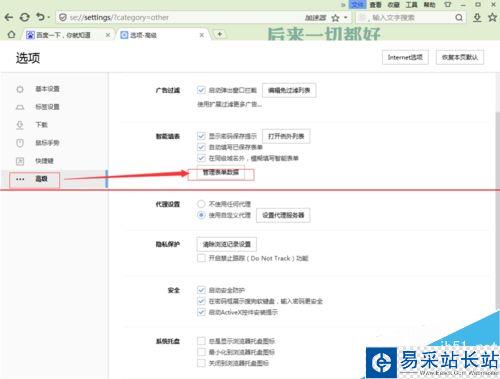The height and width of the screenshot is (379, 500).
Task: Reload the page with refresh icon
Action: click(x=25, y=17)
